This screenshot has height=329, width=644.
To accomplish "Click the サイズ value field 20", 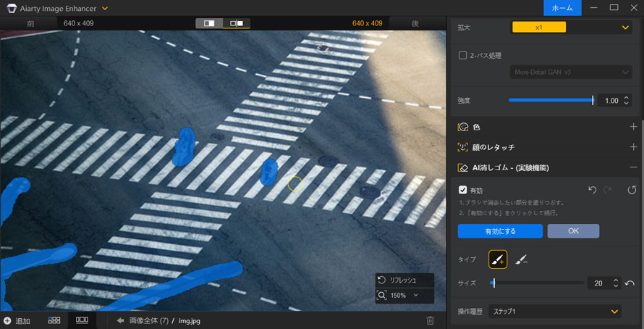I will coord(598,283).
